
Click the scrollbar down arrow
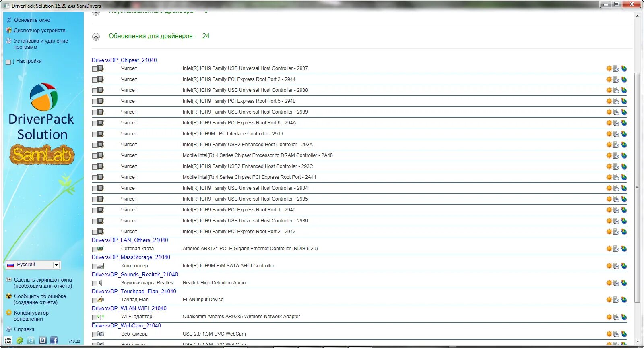[x=637, y=342]
